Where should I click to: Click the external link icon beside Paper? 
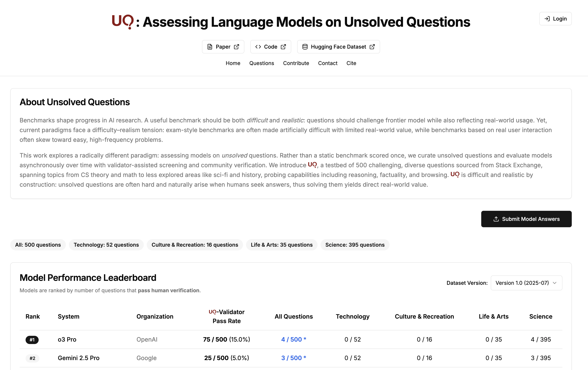(236, 47)
